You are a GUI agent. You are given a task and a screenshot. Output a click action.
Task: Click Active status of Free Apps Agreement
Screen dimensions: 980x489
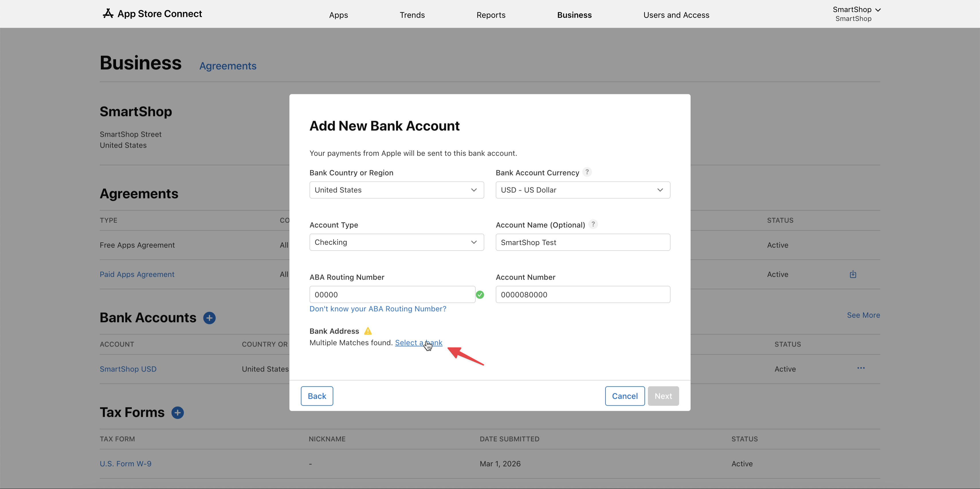[777, 245]
